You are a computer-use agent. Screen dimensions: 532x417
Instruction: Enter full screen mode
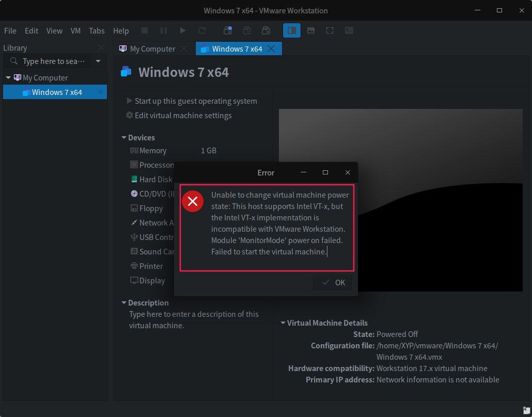pos(330,30)
